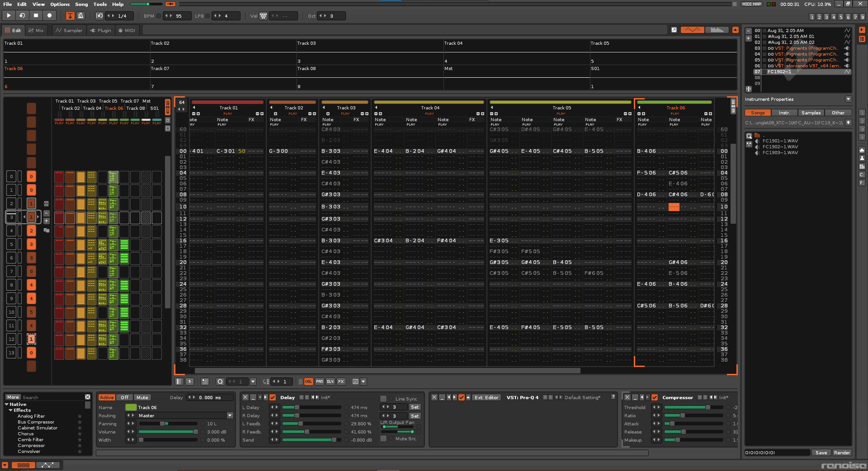
Task: Click the Play transport button
Action: [x=9, y=15]
